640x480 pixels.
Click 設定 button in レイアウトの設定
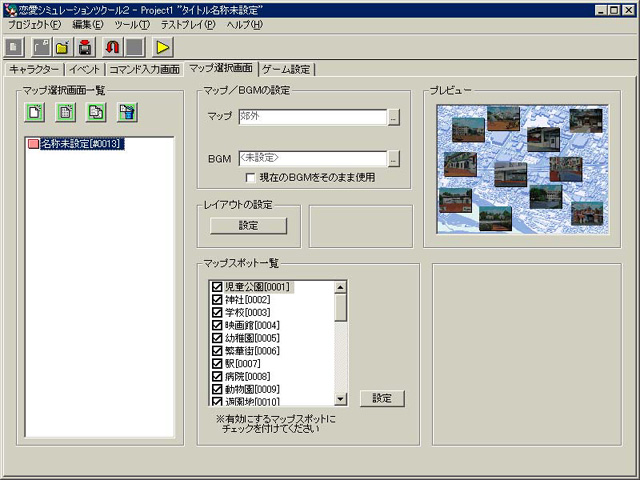pyautogui.click(x=248, y=226)
